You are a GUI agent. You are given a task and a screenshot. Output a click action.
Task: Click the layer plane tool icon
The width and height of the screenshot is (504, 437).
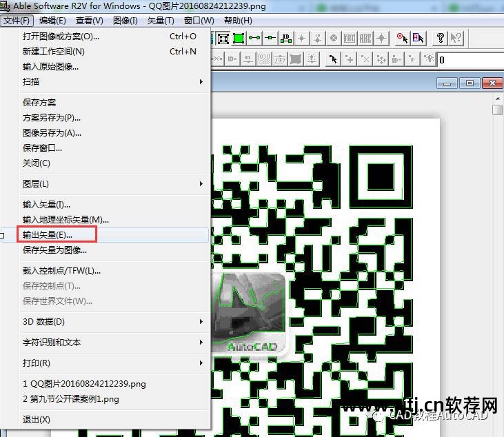(280, 59)
